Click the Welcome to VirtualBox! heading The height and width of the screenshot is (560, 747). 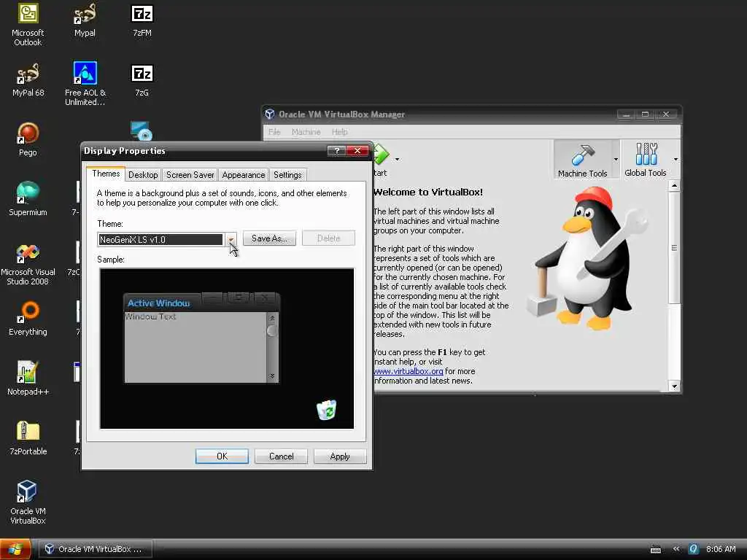pyautogui.click(x=428, y=192)
